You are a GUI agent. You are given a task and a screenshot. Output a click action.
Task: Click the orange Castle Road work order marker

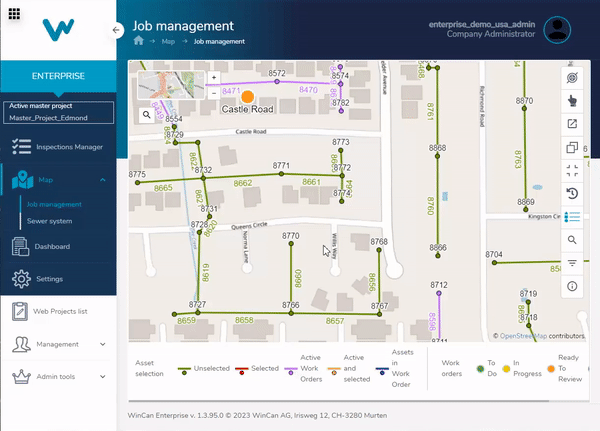pyautogui.click(x=248, y=97)
